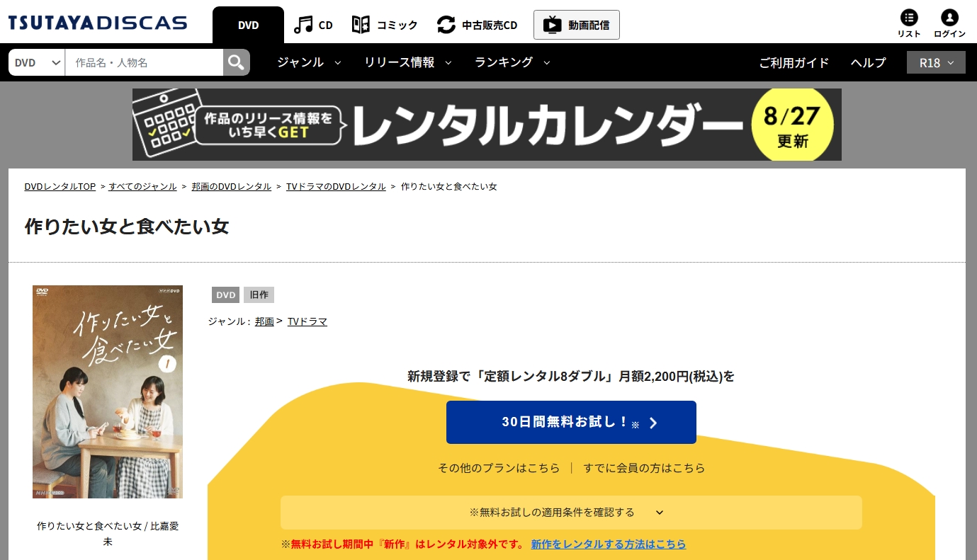Open 邦画のDVDレンタル breadcrumb link
Image resolution: width=977 pixels, height=560 pixels.
point(232,187)
